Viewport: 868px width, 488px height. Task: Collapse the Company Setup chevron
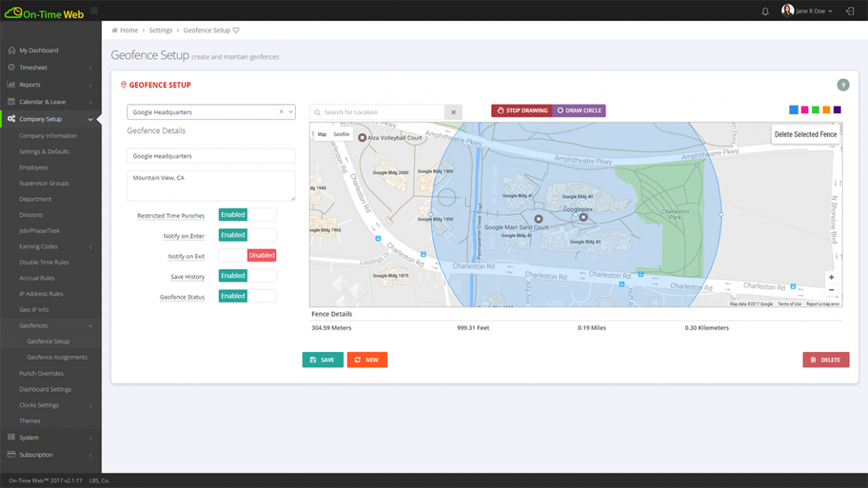90,119
